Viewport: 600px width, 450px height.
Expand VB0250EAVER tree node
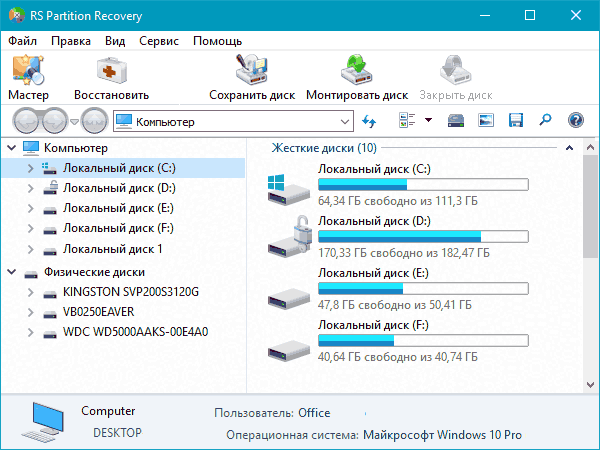click(x=31, y=312)
